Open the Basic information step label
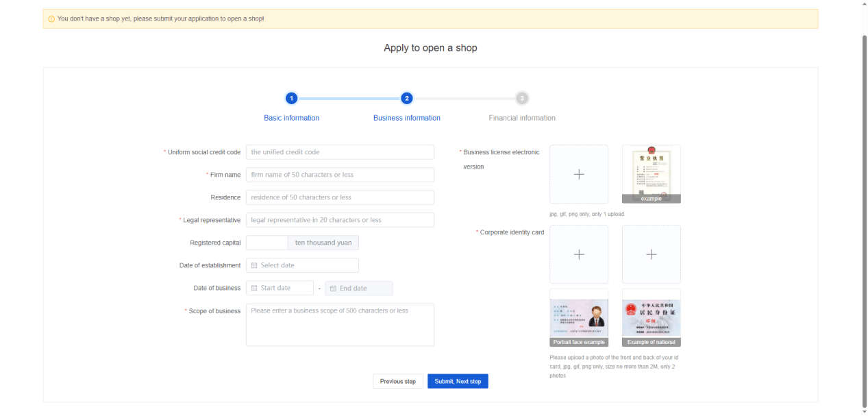 291,118
